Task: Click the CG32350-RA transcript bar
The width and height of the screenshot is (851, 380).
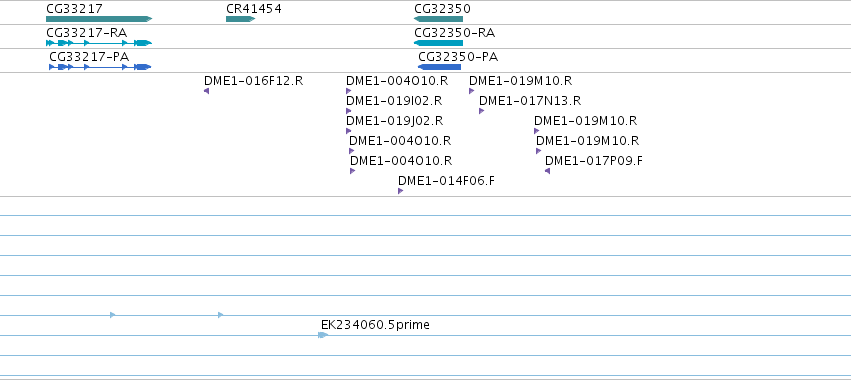Action: pos(438,43)
